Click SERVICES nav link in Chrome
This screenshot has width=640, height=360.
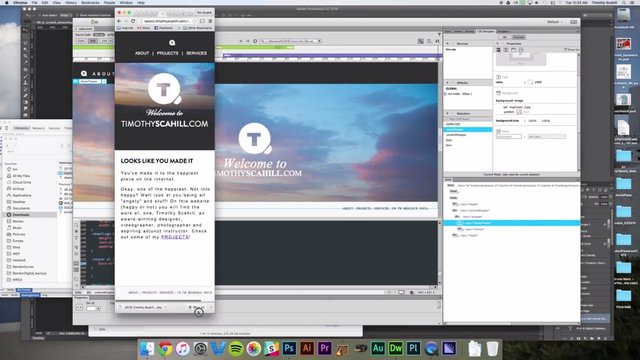click(x=196, y=53)
